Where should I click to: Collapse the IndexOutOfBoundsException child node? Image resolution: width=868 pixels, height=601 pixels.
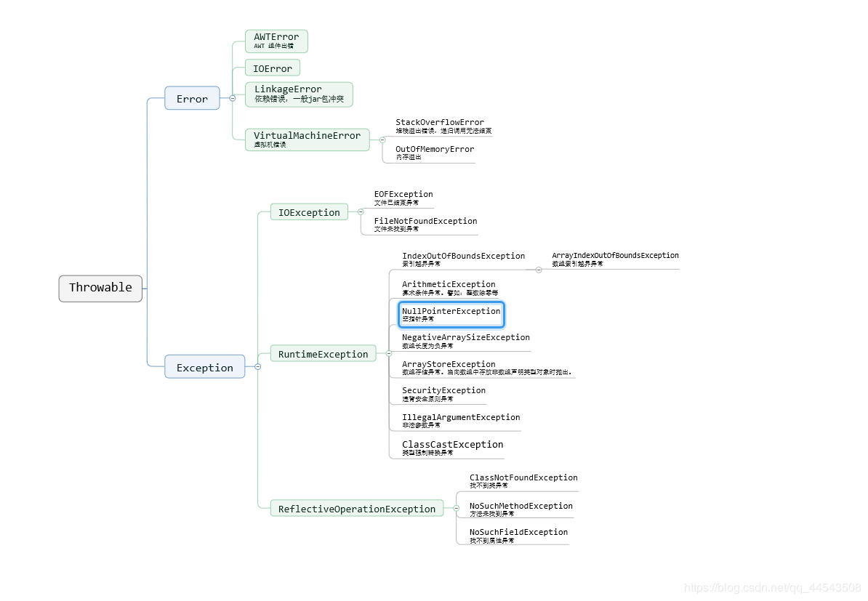(x=539, y=270)
